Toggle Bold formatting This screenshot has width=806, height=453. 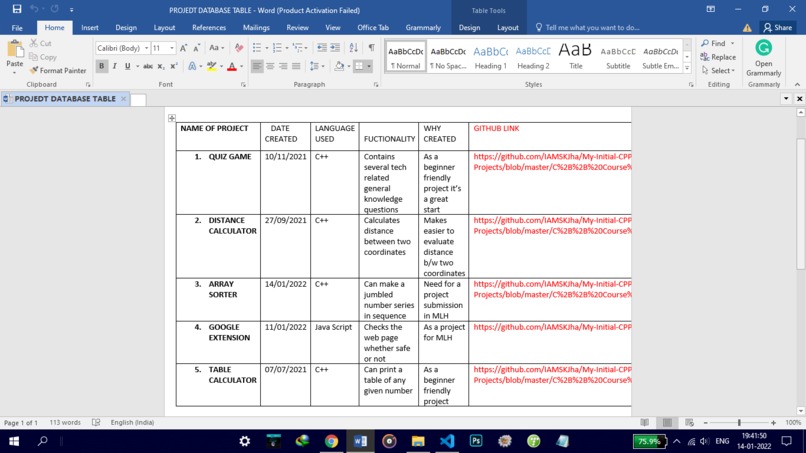(102, 66)
